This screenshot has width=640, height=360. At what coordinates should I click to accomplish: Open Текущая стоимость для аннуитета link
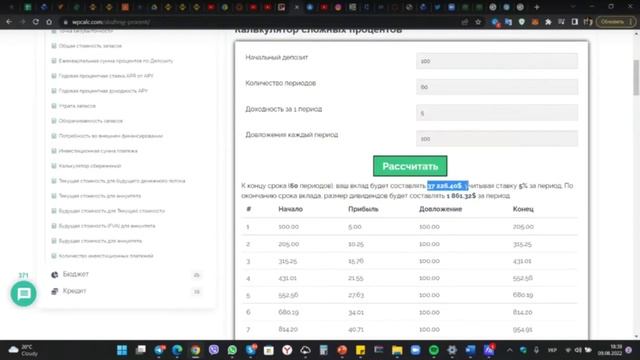(100, 196)
